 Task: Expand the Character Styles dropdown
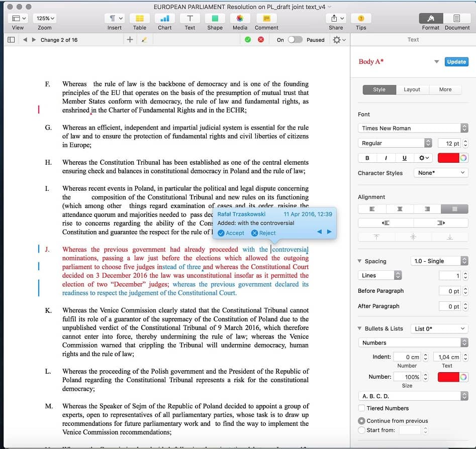coord(441,173)
